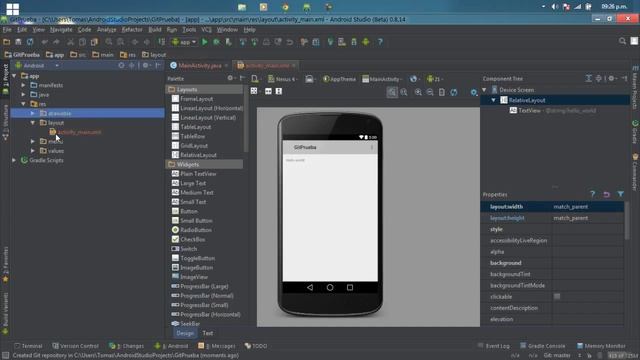Open Version Control tool window
The height and width of the screenshot is (360, 640).
[76, 346]
